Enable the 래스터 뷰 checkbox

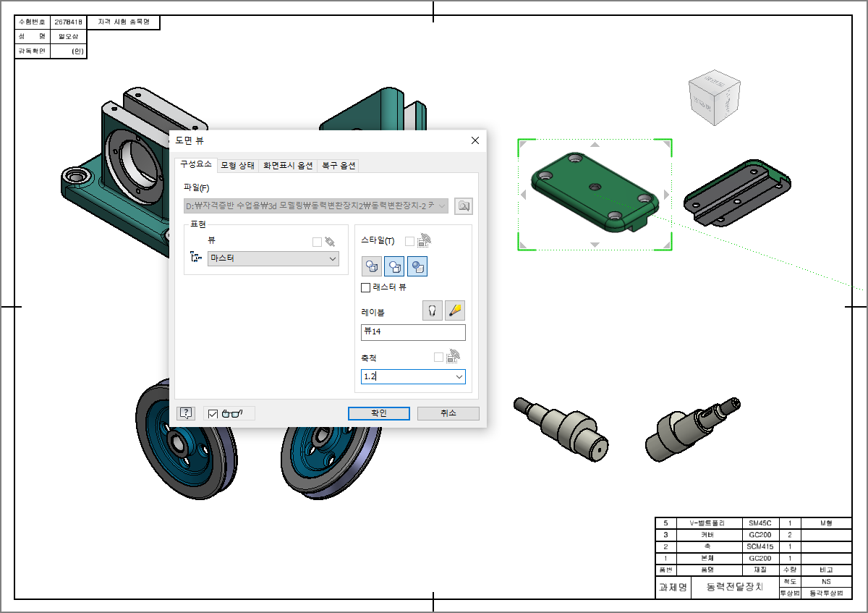click(x=366, y=287)
